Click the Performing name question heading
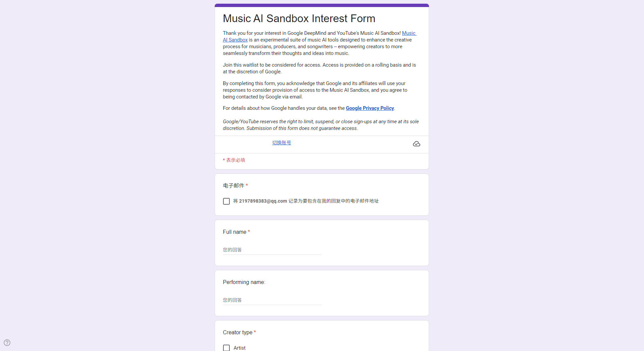The height and width of the screenshot is (351, 644). [x=244, y=282]
